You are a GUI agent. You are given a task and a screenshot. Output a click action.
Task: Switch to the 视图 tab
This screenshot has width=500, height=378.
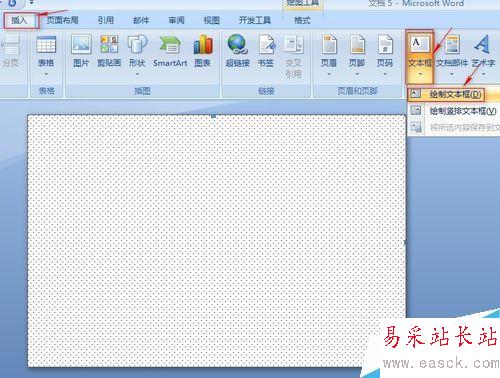coord(212,21)
